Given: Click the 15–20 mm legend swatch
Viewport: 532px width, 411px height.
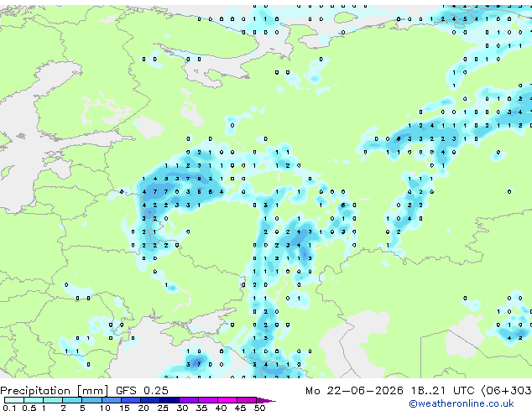Looking at the screenshot, I should (131, 400).
